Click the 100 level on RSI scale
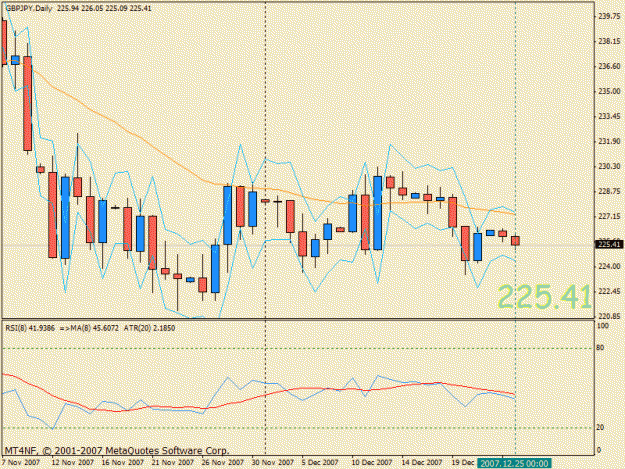Screen dimensions: 625x469 pos(603,326)
